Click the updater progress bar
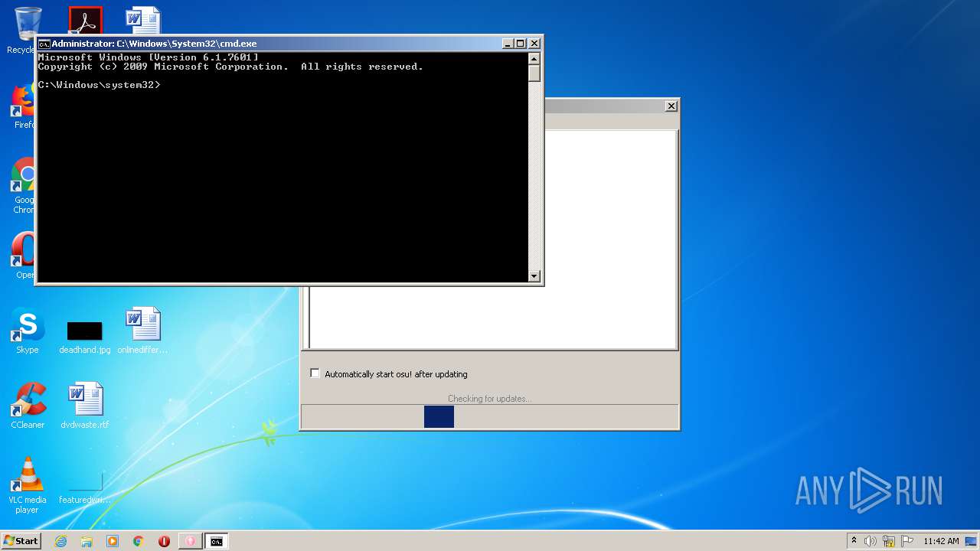This screenshot has width=980, height=551. click(490, 417)
